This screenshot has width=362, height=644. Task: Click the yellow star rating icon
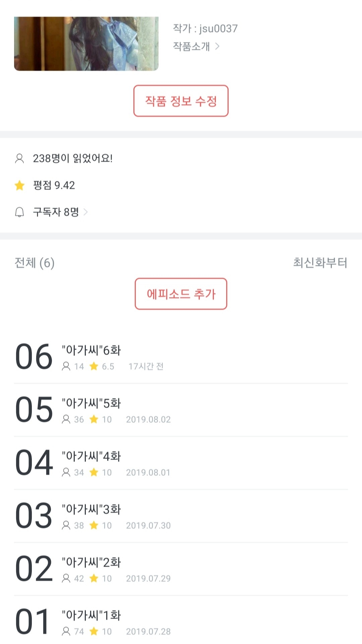[x=20, y=185]
